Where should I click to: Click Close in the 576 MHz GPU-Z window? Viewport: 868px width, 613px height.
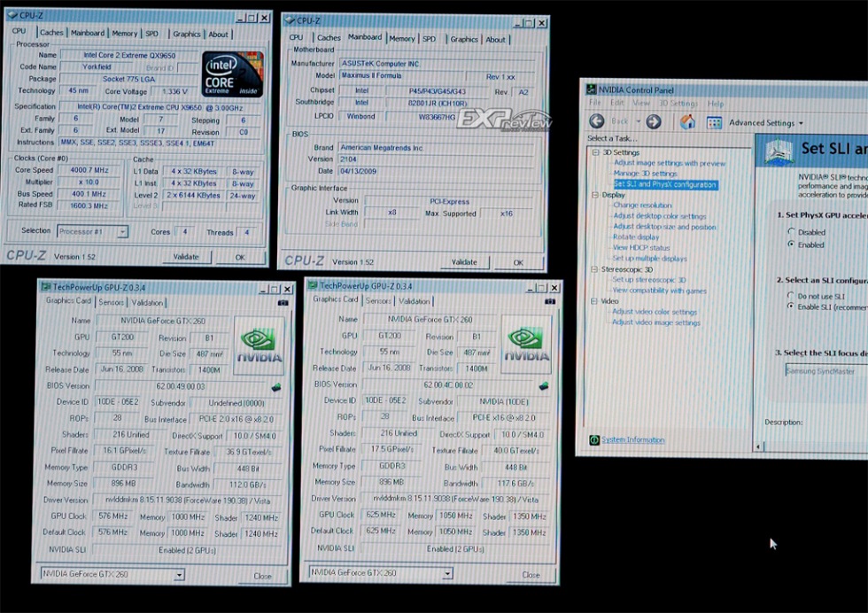(262, 577)
